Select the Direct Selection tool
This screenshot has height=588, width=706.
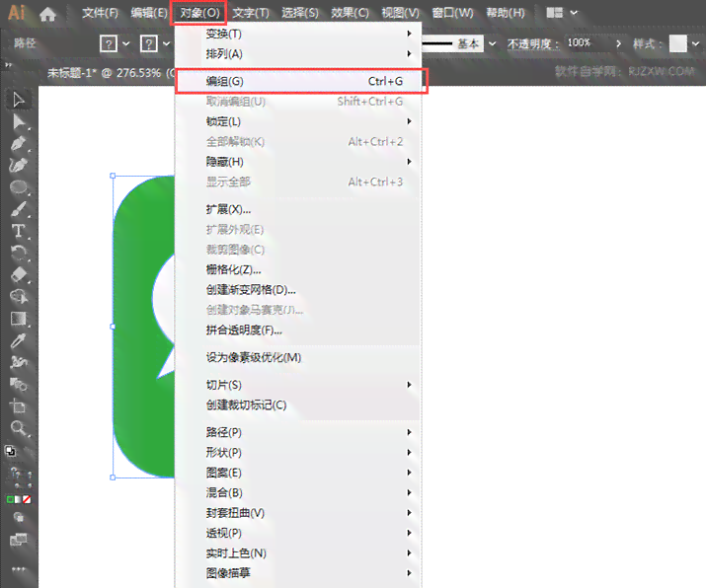19,122
